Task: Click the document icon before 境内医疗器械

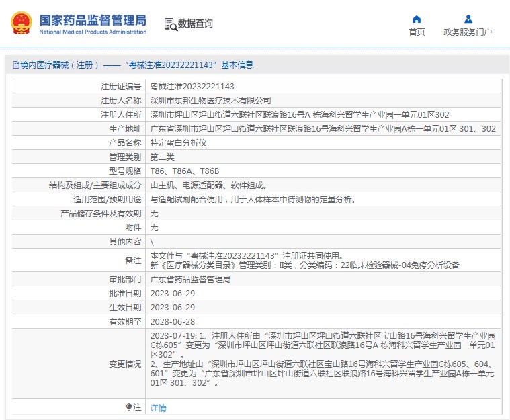Action: coord(16,65)
